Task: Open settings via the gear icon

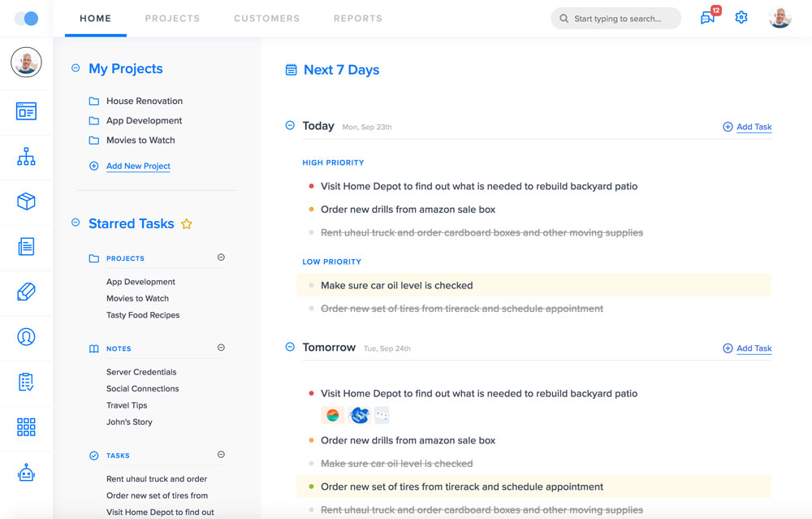Action: click(741, 18)
